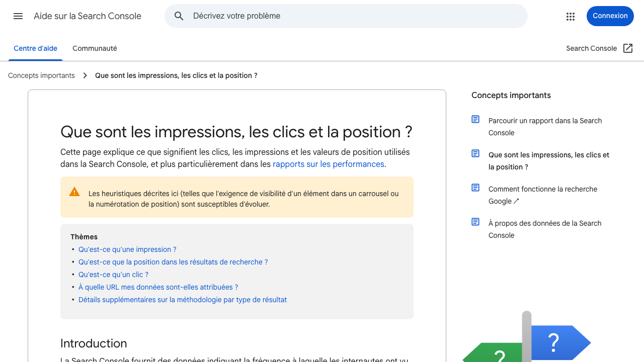This screenshot has width=644, height=362.
Task: Jump to À quelle URL mes données section
Action: (158, 287)
